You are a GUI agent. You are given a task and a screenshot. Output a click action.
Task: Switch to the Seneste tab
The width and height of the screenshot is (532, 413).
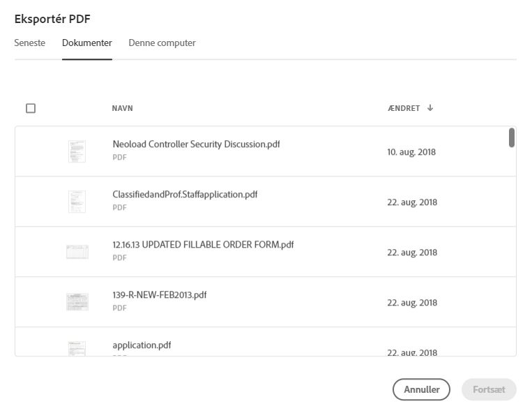30,43
